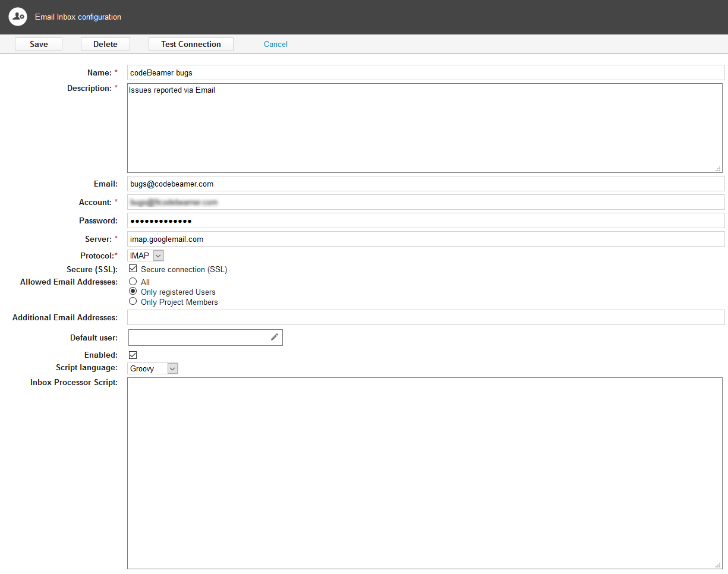Focus the Email field bugs@codebeamer.com
728x574 pixels.
point(426,184)
